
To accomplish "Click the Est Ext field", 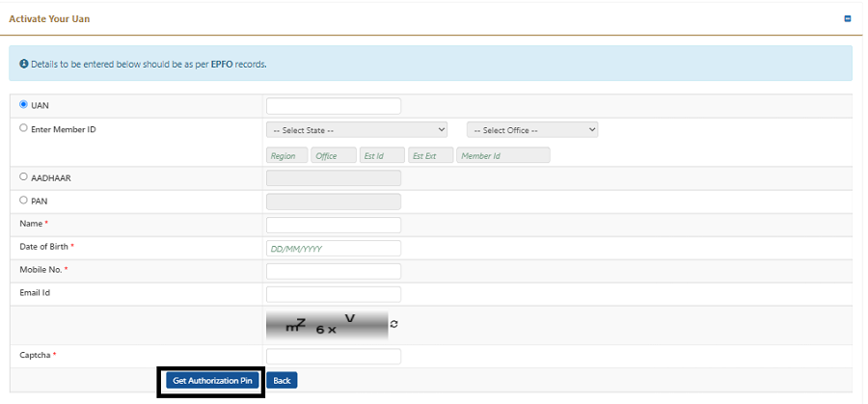I will pos(431,155).
